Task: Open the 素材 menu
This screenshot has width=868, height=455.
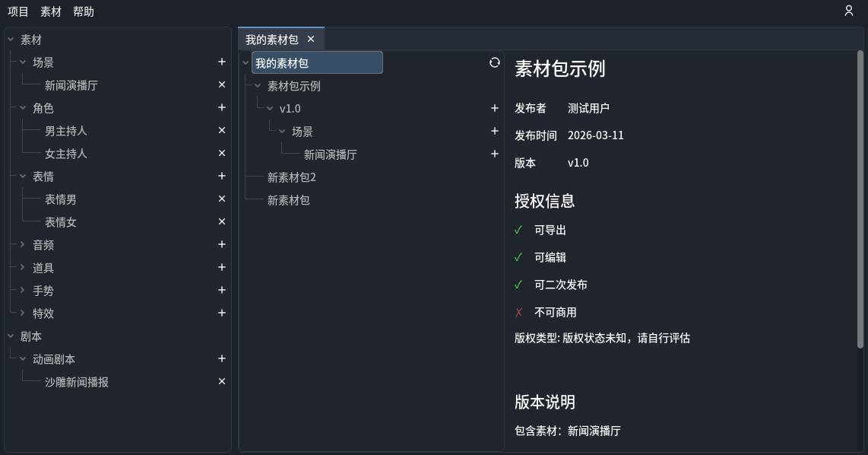Action: [x=51, y=11]
